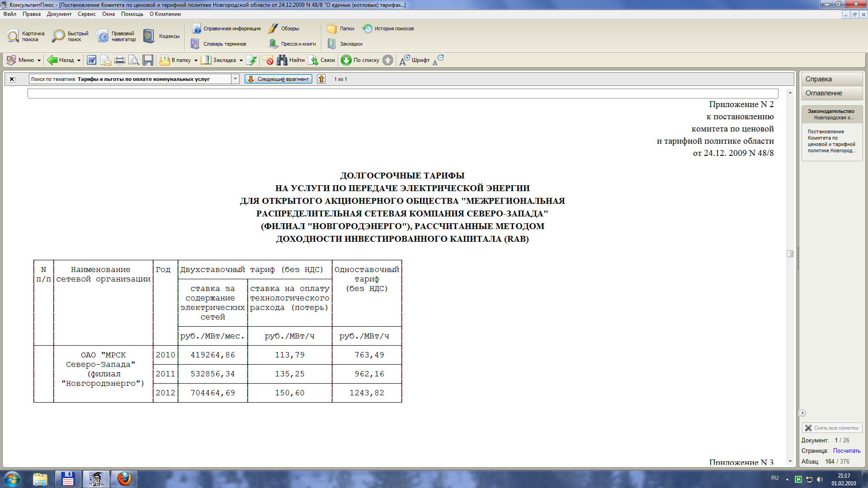Expand the В папку dropdown arrow
Screen dimensions: 868x488
(196, 61)
